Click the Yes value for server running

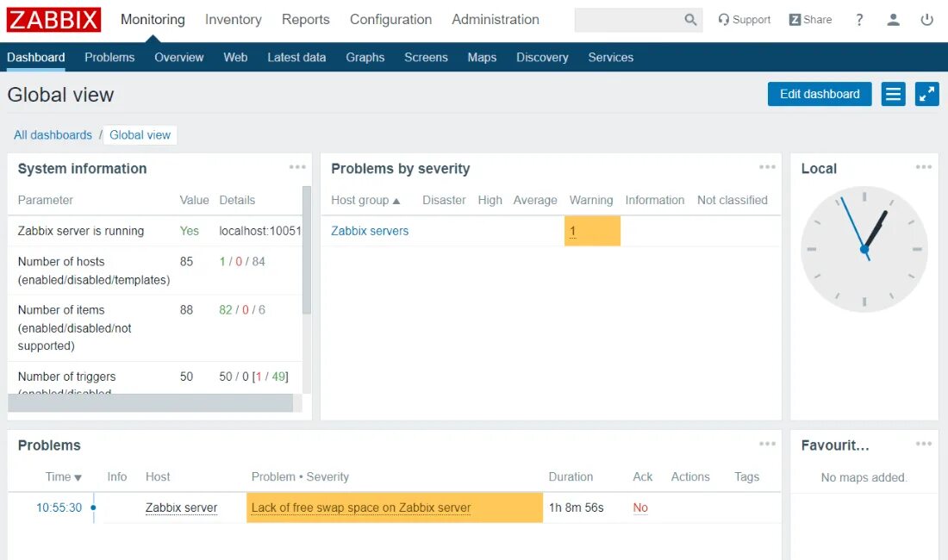point(190,231)
